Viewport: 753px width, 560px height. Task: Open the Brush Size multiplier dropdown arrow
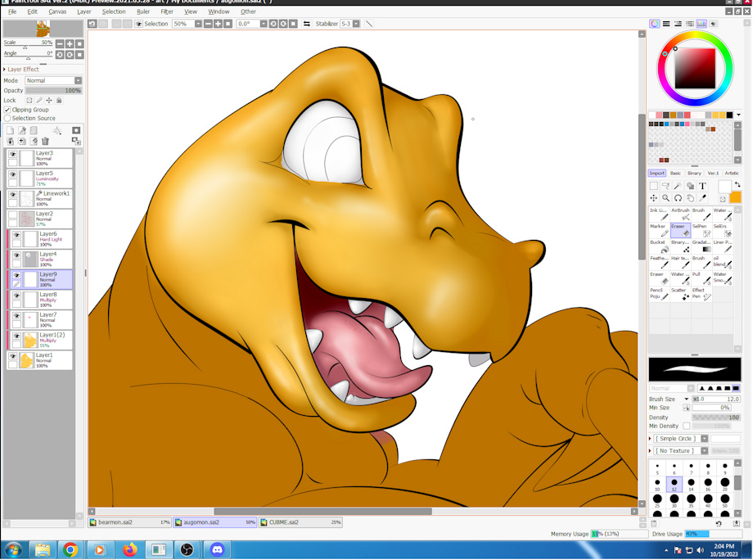click(x=686, y=399)
